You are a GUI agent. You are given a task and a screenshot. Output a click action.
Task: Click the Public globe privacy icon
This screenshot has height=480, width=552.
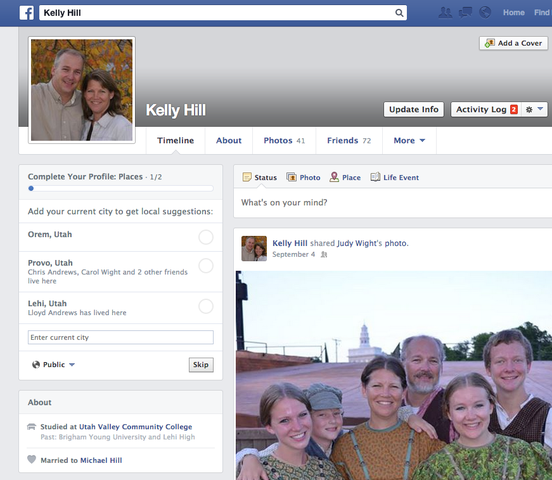click(x=36, y=364)
